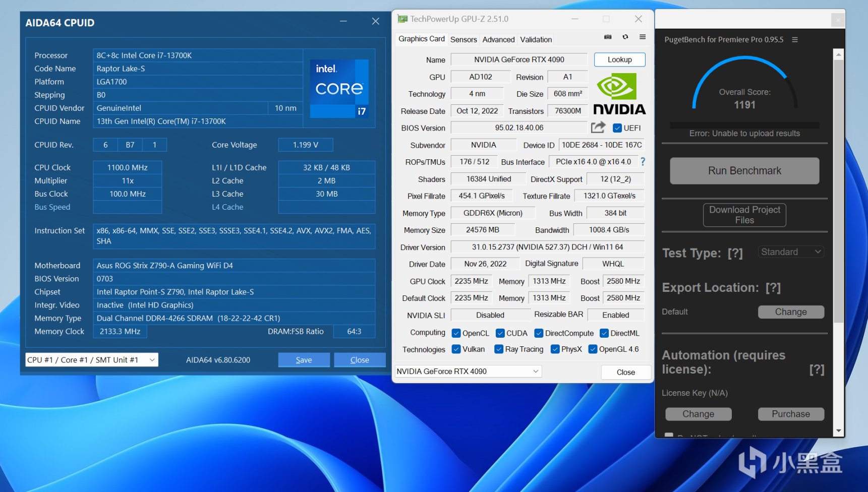Toggle the CUDA checkbox

[500, 333]
